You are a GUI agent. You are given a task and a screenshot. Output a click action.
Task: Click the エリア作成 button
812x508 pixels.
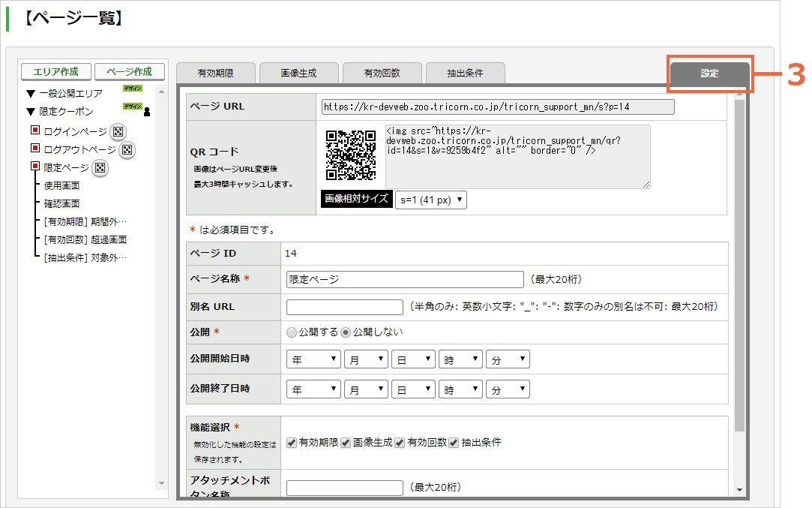coord(56,71)
